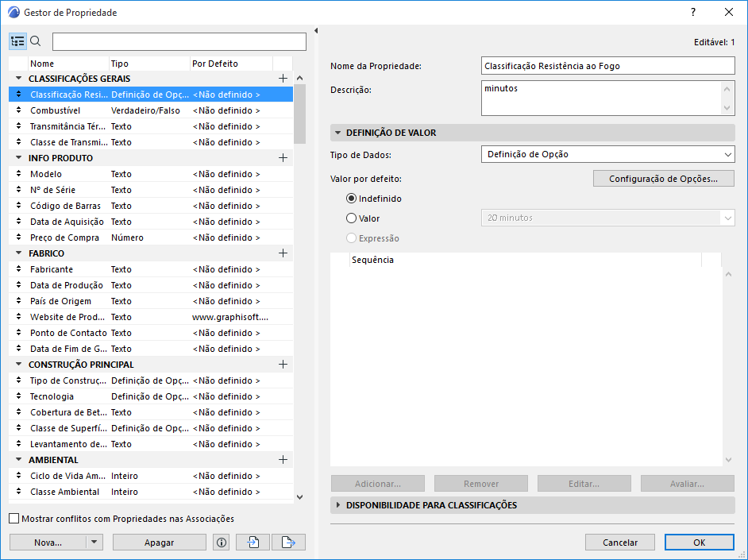This screenshot has width=748, height=560.
Task: Click the import properties icon
Action: click(253, 543)
